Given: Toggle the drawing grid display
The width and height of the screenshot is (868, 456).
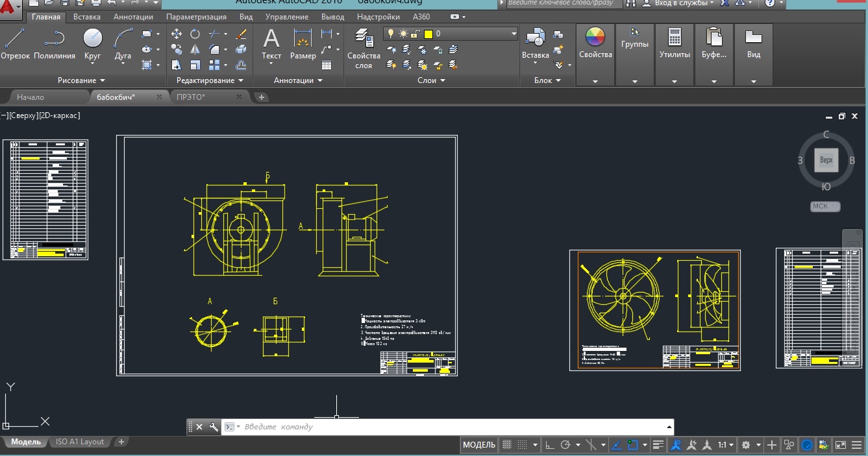Looking at the screenshot, I should coord(508,445).
